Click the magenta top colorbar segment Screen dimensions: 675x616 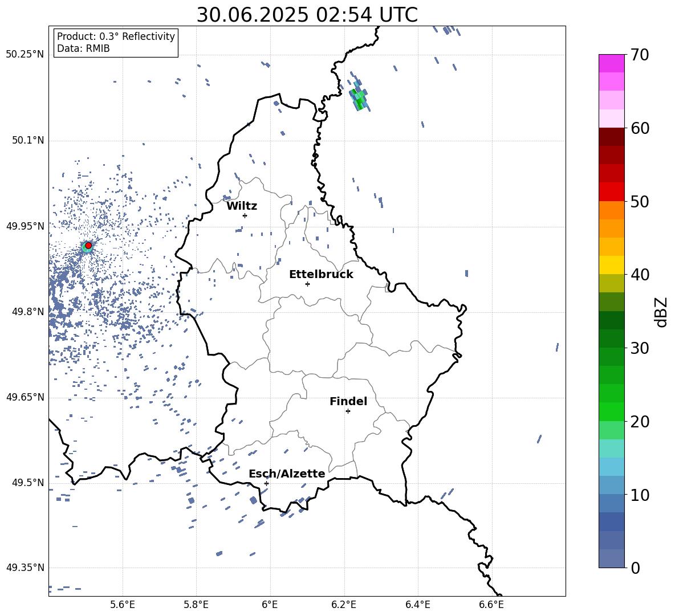pyautogui.click(x=611, y=63)
